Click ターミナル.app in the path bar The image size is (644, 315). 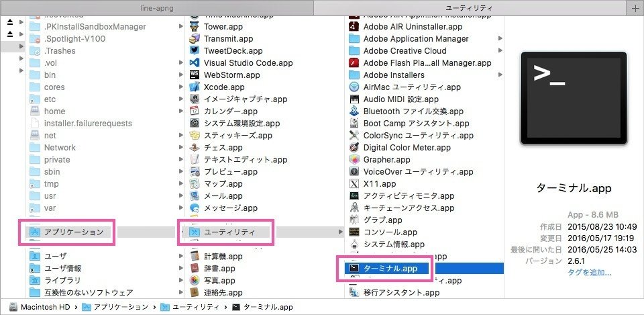coord(263,307)
